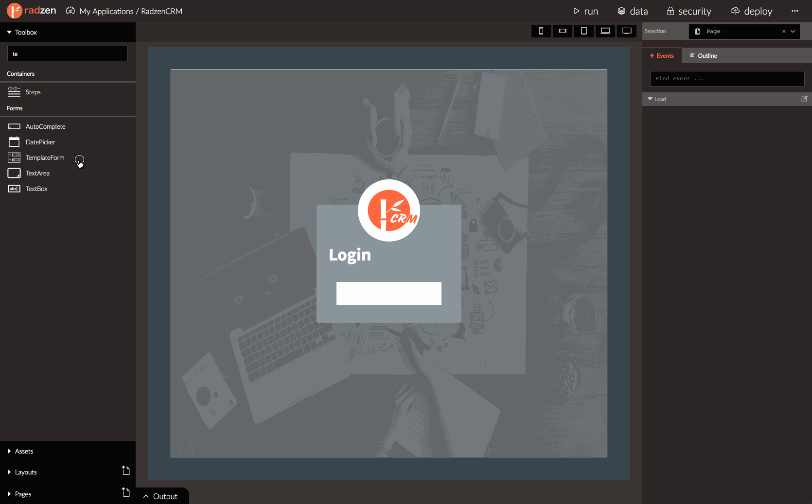Add a new layout with plus-page icon
812x504 pixels.
(x=125, y=470)
